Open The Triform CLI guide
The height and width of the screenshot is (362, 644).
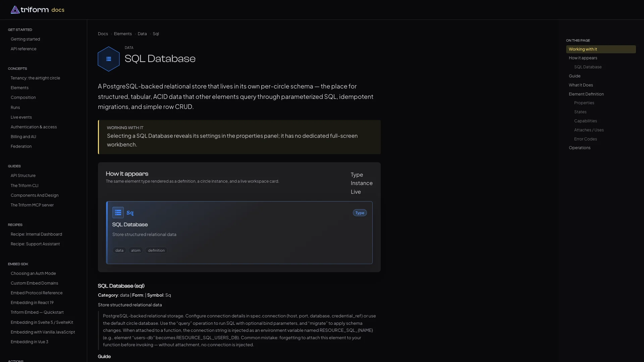(x=24, y=186)
